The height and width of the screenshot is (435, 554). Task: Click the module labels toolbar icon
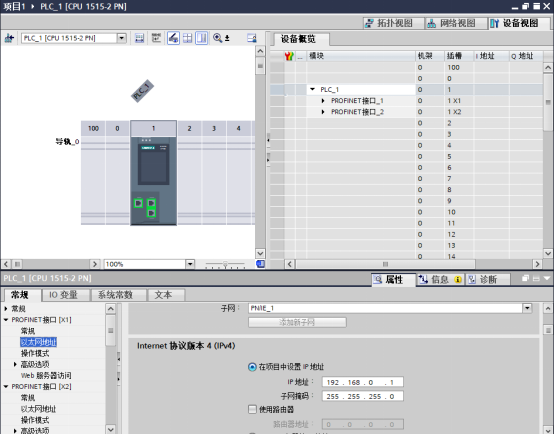(x=156, y=38)
